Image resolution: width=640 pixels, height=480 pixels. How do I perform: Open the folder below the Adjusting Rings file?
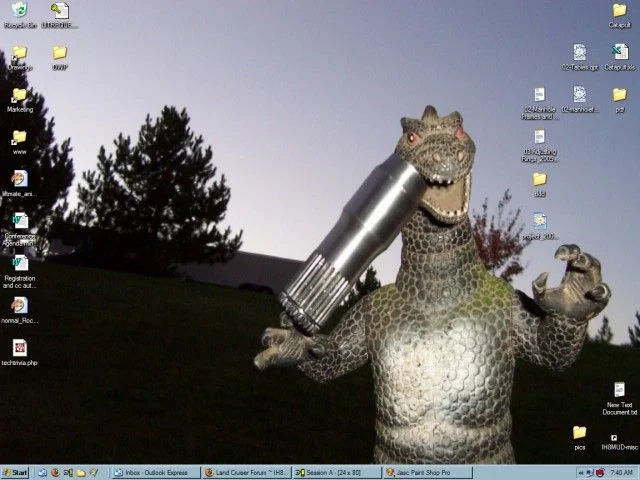540,184
